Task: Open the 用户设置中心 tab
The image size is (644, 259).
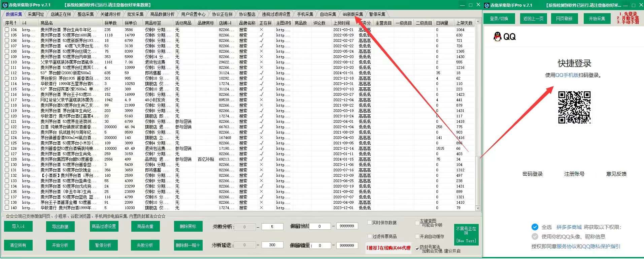Action: coord(193,14)
